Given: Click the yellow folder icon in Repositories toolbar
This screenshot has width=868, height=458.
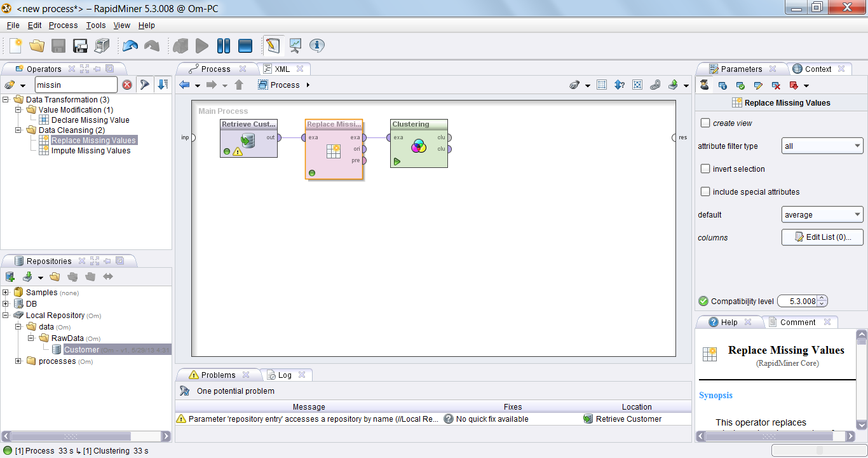Looking at the screenshot, I should 55,277.
